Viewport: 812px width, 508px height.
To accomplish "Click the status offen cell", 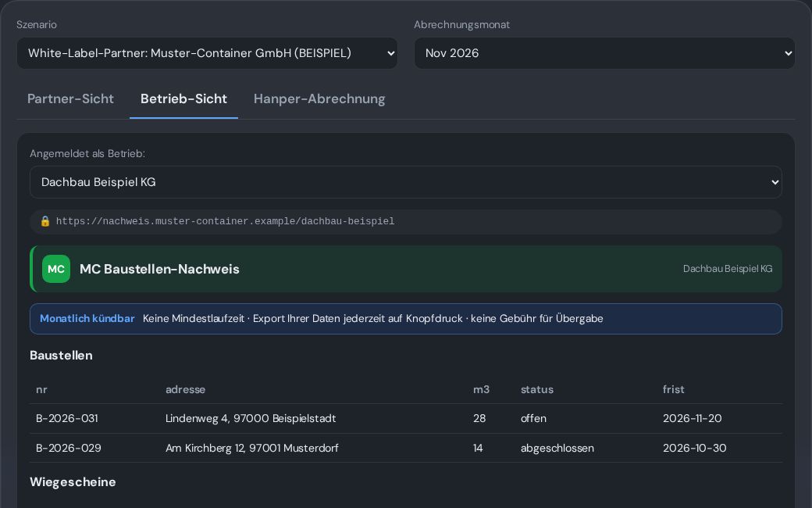I will (533, 418).
